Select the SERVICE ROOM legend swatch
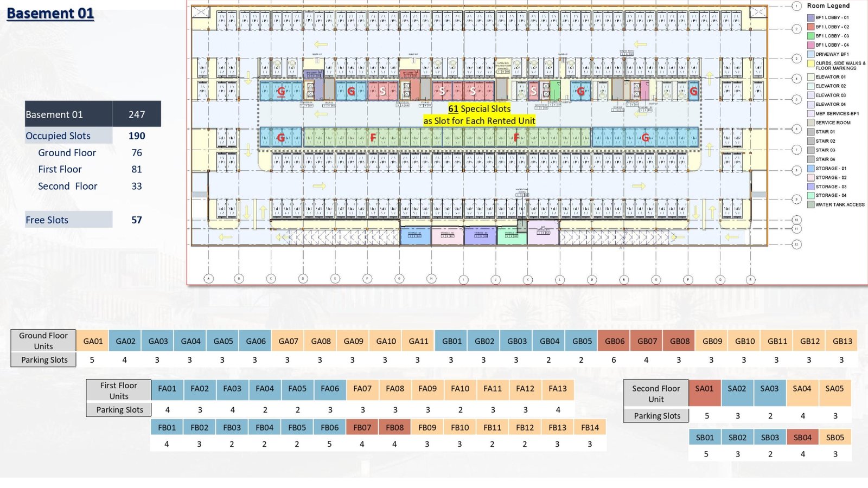This screenshot has width=868, height=488. pyautogui.click(x=810, y=123)
